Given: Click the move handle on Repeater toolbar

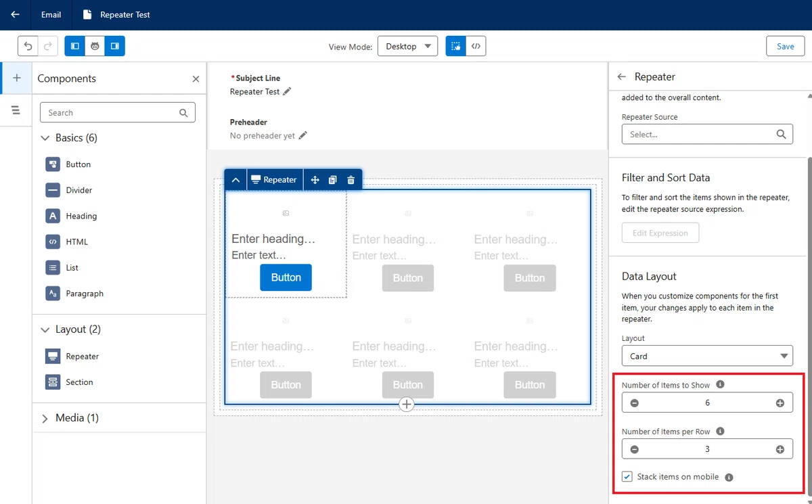Looking at the screenshot, I should pyautogui.click(x=315, y=180).
